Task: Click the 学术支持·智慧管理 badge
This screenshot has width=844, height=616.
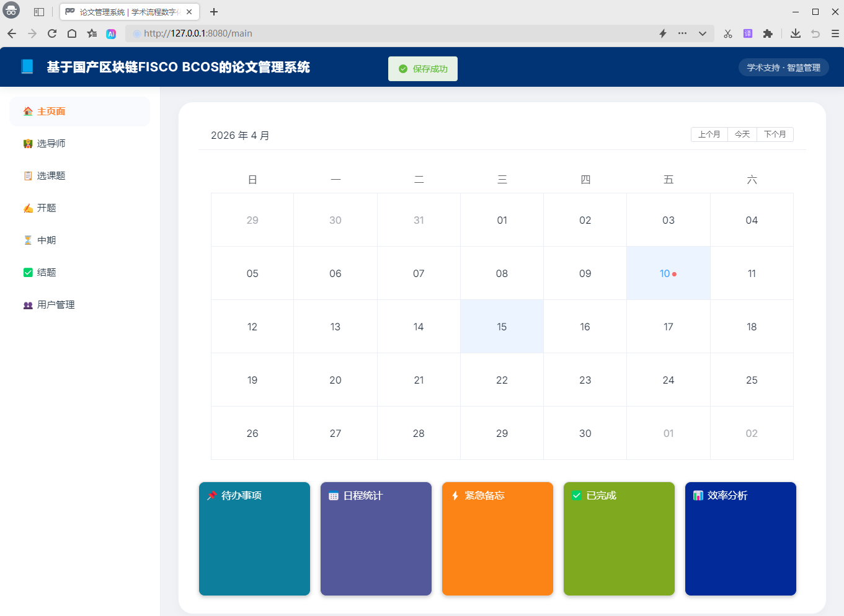Action: [x=784, y=68]
